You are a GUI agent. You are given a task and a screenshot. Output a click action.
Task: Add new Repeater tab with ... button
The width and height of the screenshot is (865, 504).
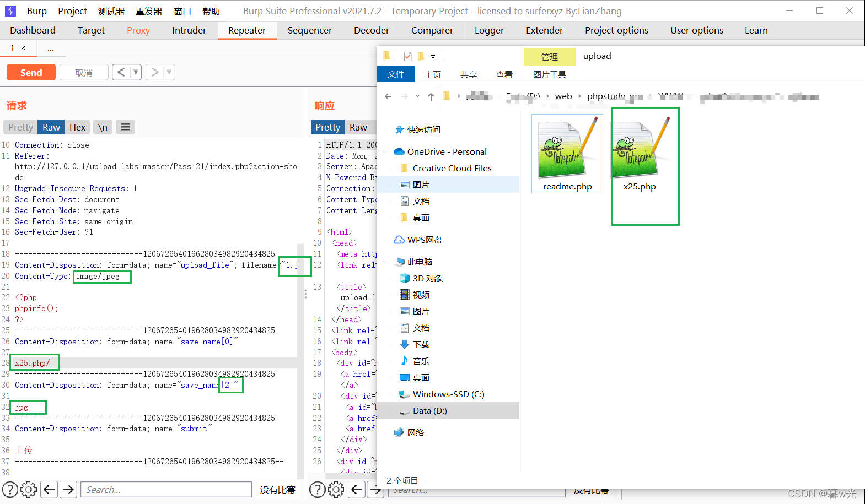[51, 48]
